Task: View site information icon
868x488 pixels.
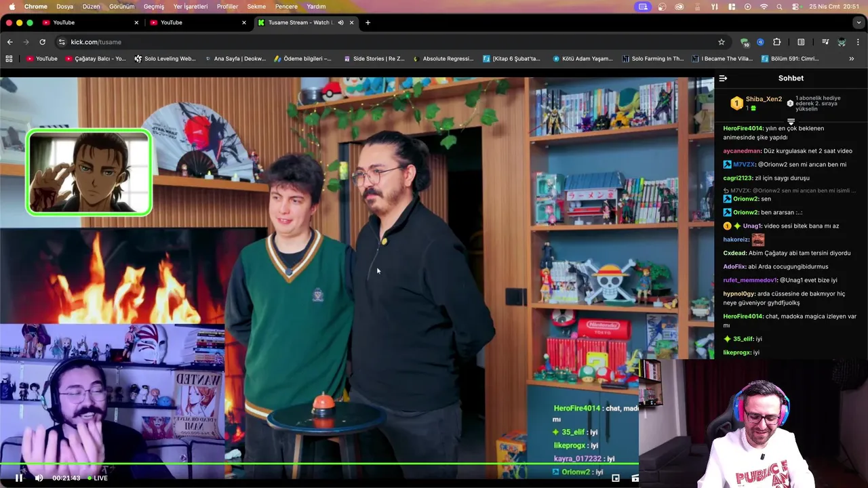Action: click(62, 42)
